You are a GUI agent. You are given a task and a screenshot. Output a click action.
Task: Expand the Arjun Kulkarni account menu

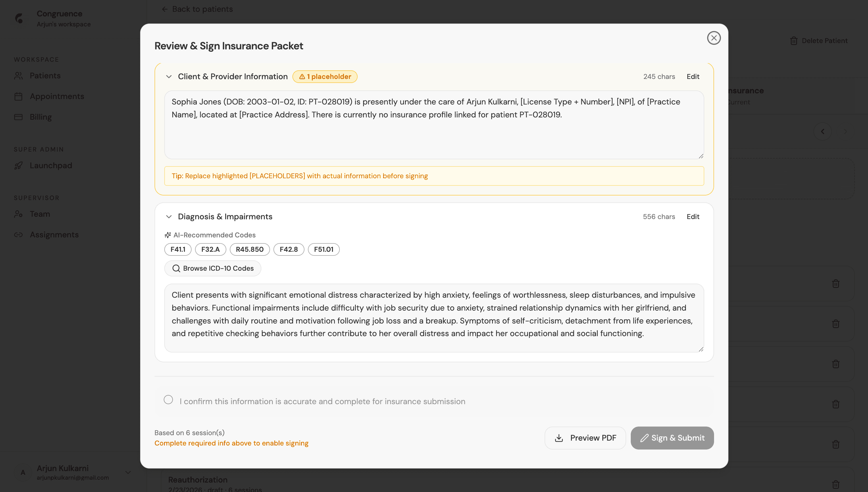click(128, 472)
